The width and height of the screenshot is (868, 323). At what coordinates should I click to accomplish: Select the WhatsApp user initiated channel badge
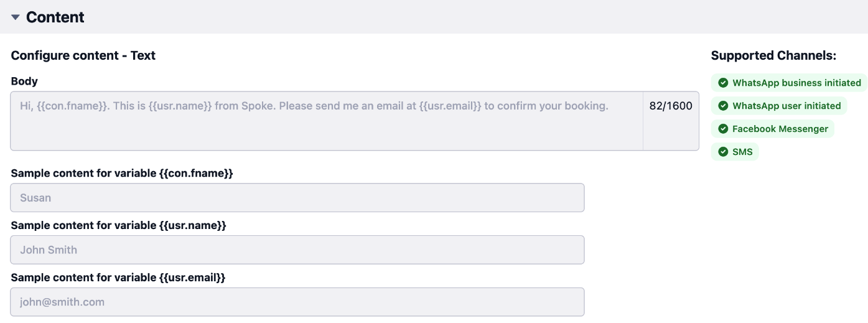pos(779,106)
